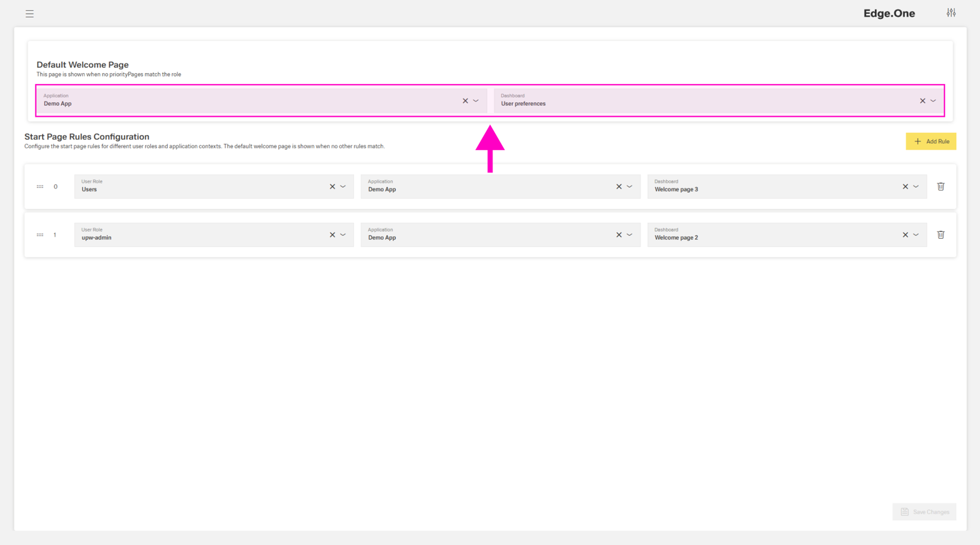The height and width of the screenshot is (545, 980).
Task: Expand the User Role dropdown for upw-admin
Action: pos(343,235)
